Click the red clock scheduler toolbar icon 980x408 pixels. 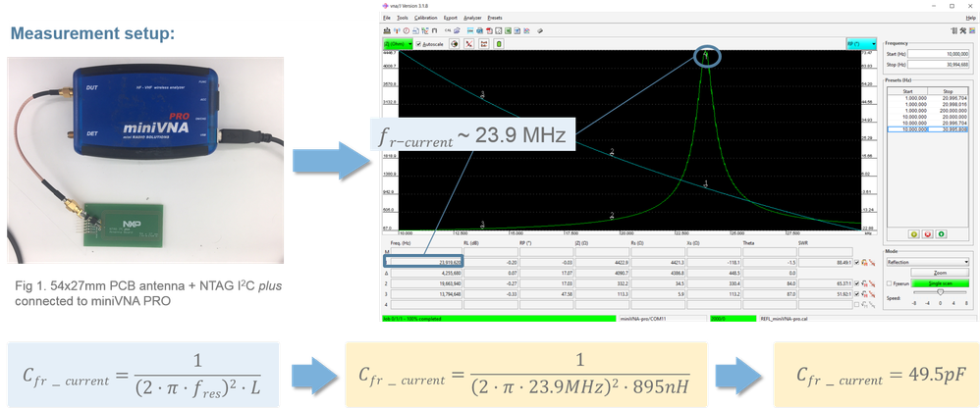point(407,30)
